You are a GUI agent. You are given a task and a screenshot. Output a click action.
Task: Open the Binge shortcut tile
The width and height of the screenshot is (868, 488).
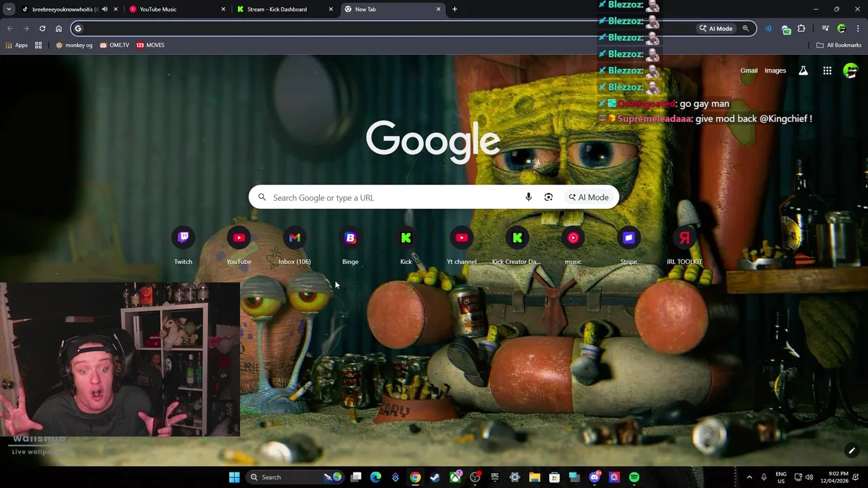(350, 246)
